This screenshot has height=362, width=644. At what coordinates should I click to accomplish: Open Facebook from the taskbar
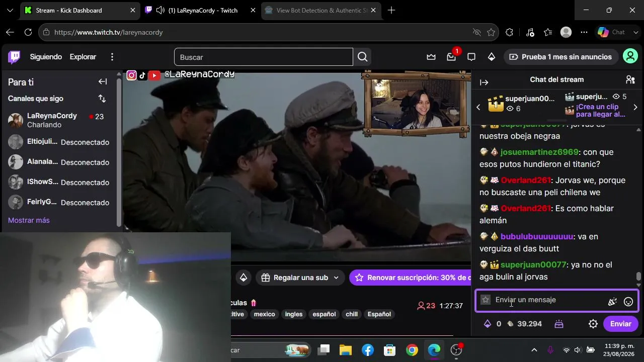tap(368, 350)
